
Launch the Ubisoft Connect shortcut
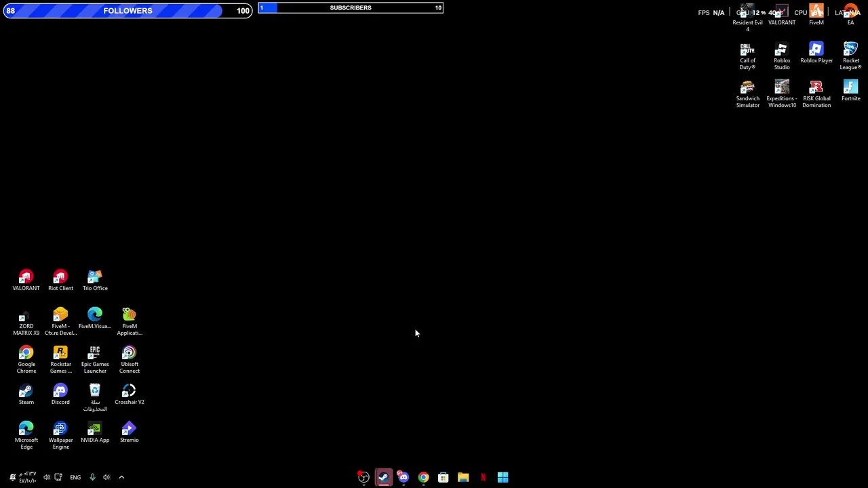(x=130, y=360)
